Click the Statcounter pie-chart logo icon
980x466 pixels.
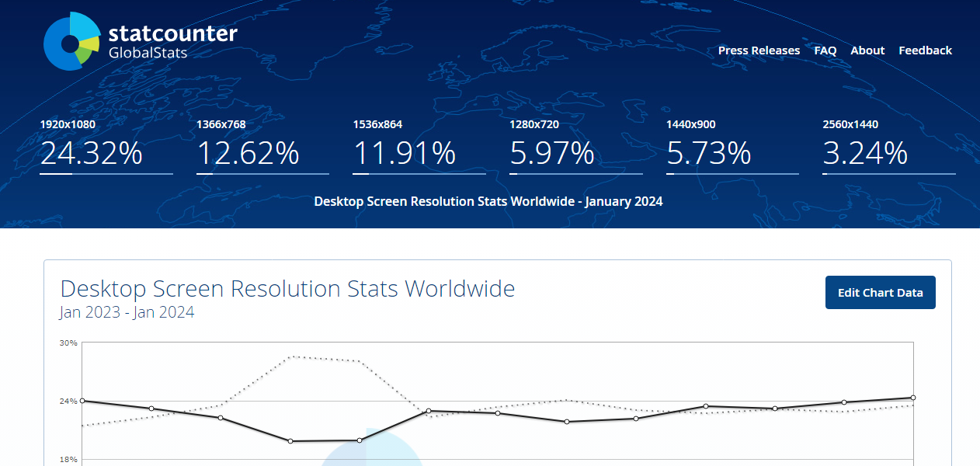pyautogui.click(x=71, y=41)
